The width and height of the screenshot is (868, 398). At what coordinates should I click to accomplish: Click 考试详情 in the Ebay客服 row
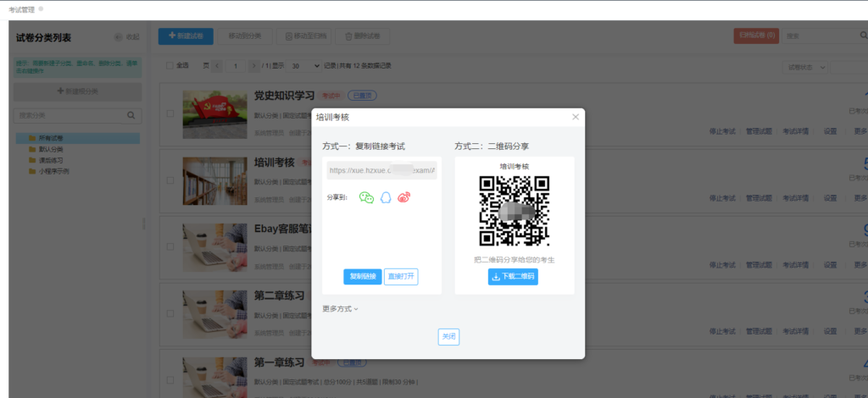[795, 265]
